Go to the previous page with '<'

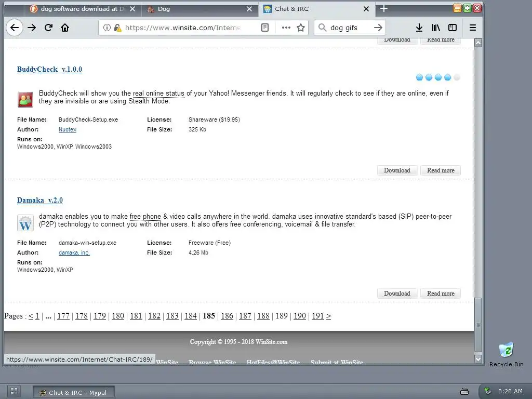tap(31, 316)
